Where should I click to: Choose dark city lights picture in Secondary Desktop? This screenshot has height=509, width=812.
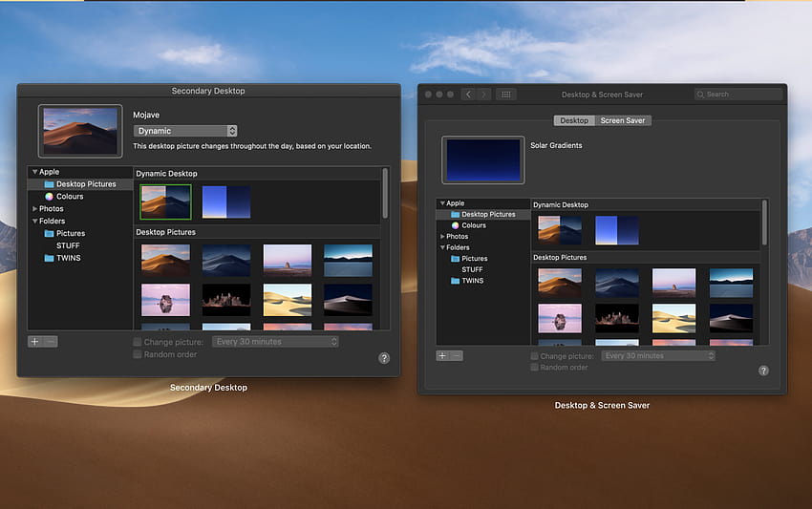point(226,300)
